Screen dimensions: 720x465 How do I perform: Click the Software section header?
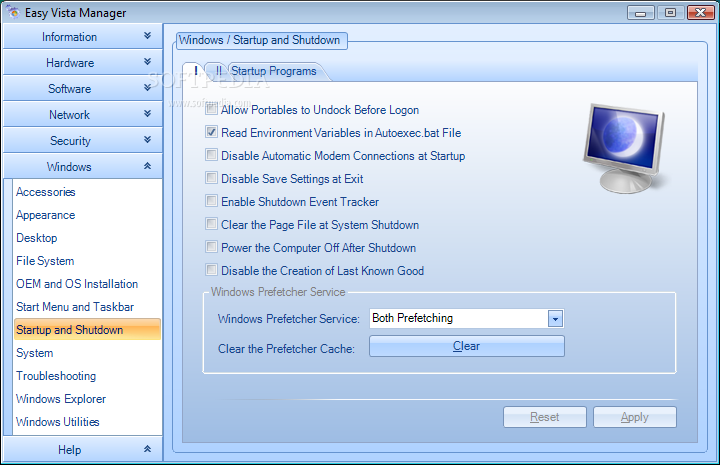click(x=83, y=88)
